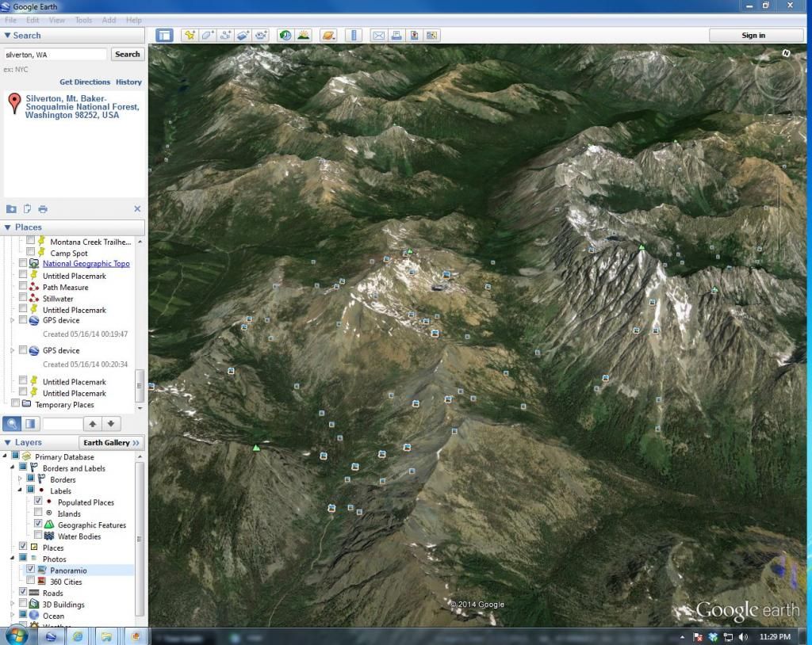Viewport: 812px width, 645px height.
Task: Open the Edit menu
Action: click(33, 20)
